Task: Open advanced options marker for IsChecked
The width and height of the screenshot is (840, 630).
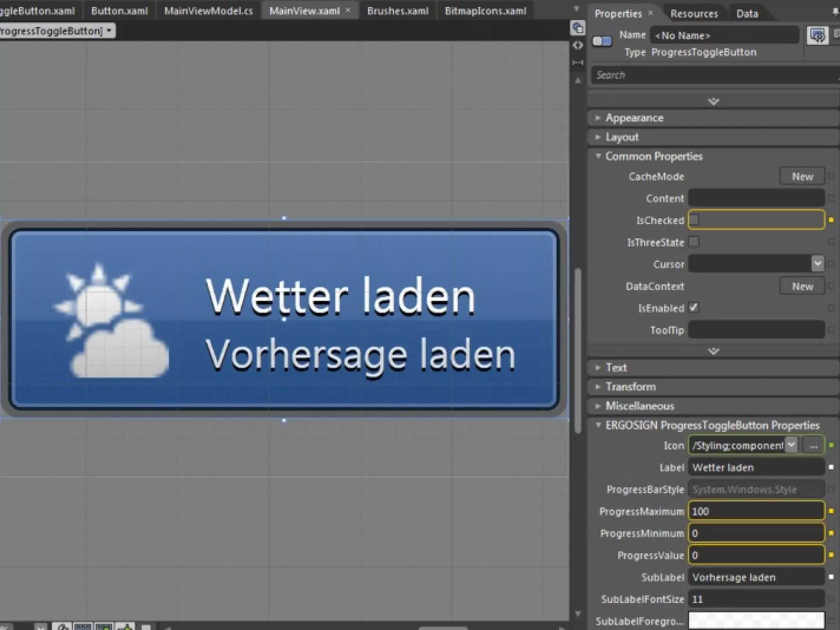Action: click(831, 220)
